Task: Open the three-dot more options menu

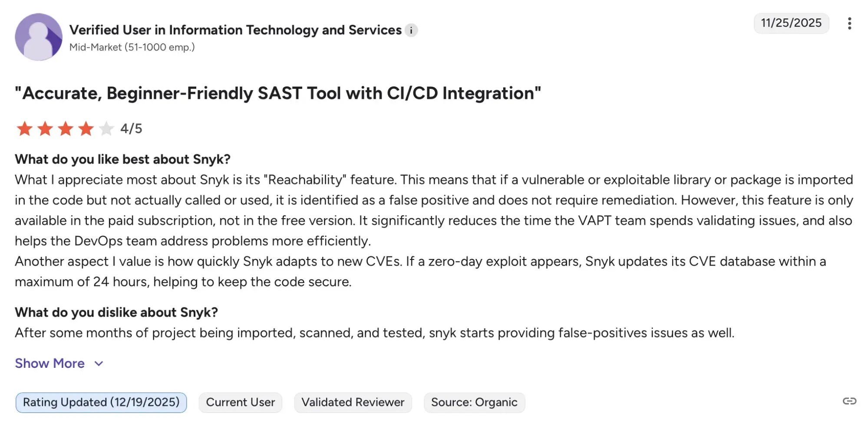Action: coord(849,23)
